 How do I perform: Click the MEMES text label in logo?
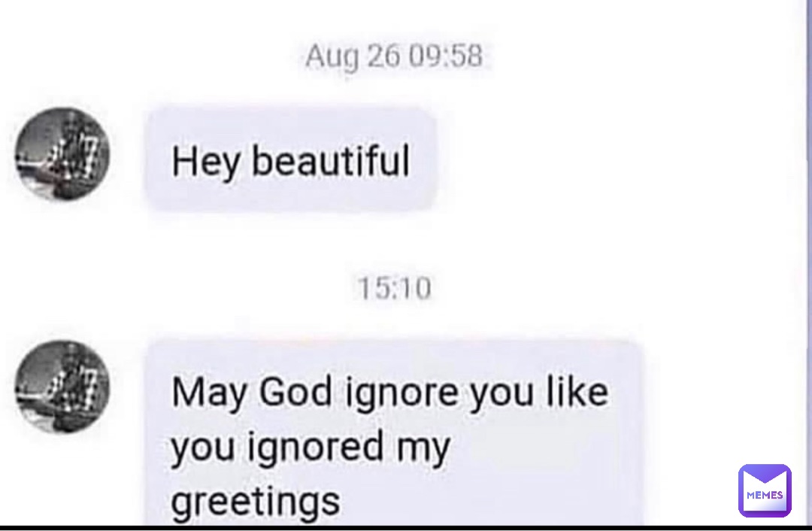coord(765,495)
